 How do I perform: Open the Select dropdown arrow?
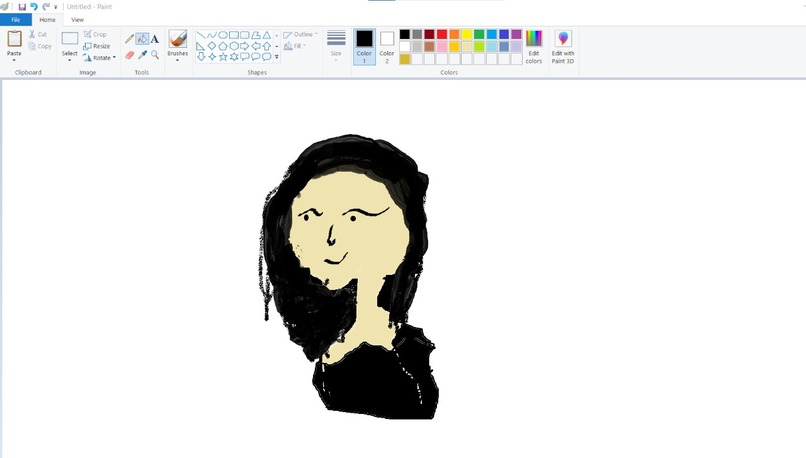[69, 61]
